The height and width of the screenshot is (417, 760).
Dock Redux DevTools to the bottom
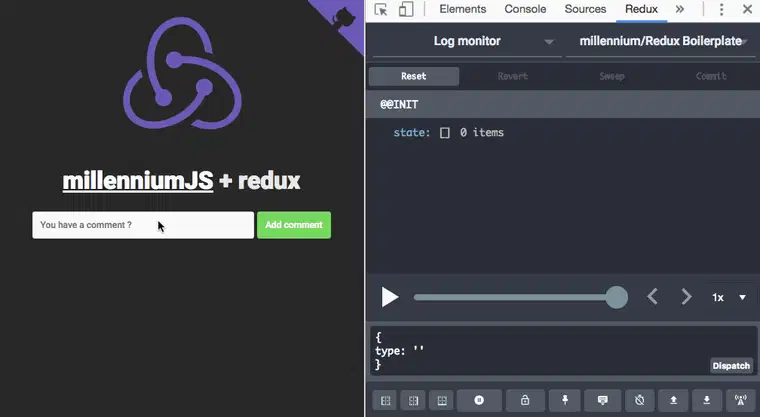point(442,401)
